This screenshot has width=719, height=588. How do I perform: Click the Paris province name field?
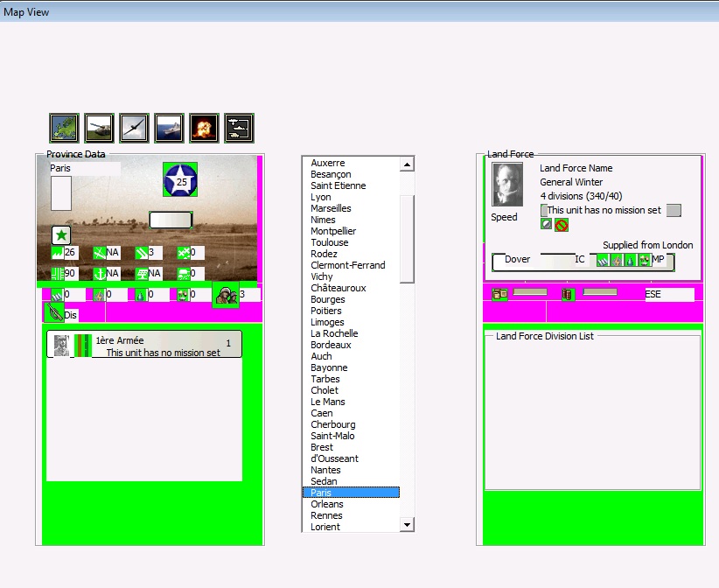[x=84, y=168]
